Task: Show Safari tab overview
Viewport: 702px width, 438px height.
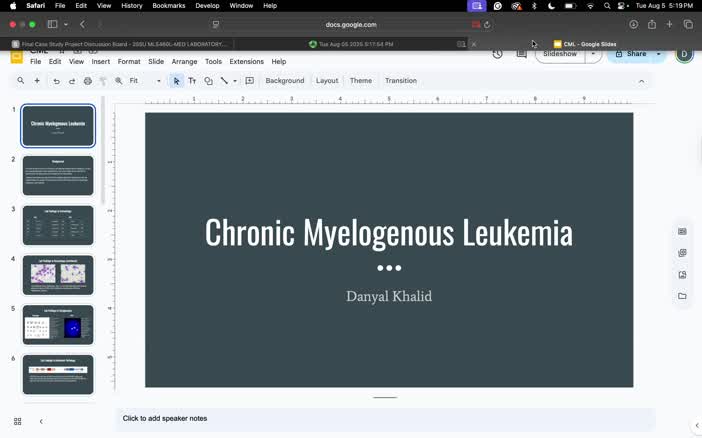Action: 688,25
